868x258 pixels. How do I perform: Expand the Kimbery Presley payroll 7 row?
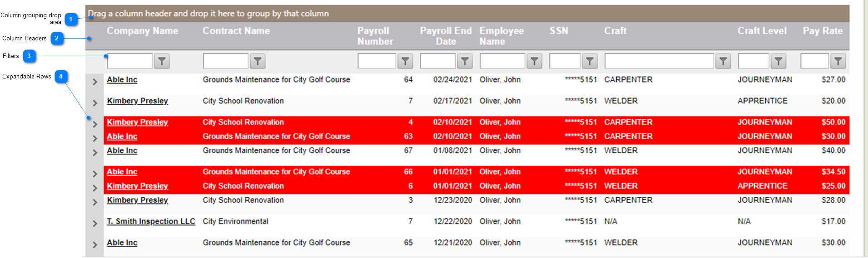coord(94,103)
